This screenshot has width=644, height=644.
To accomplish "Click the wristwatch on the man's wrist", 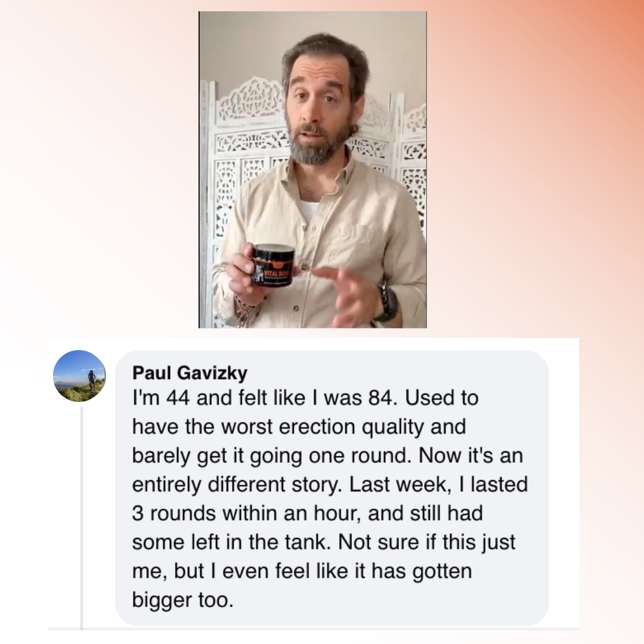I will tap(388, 301).
